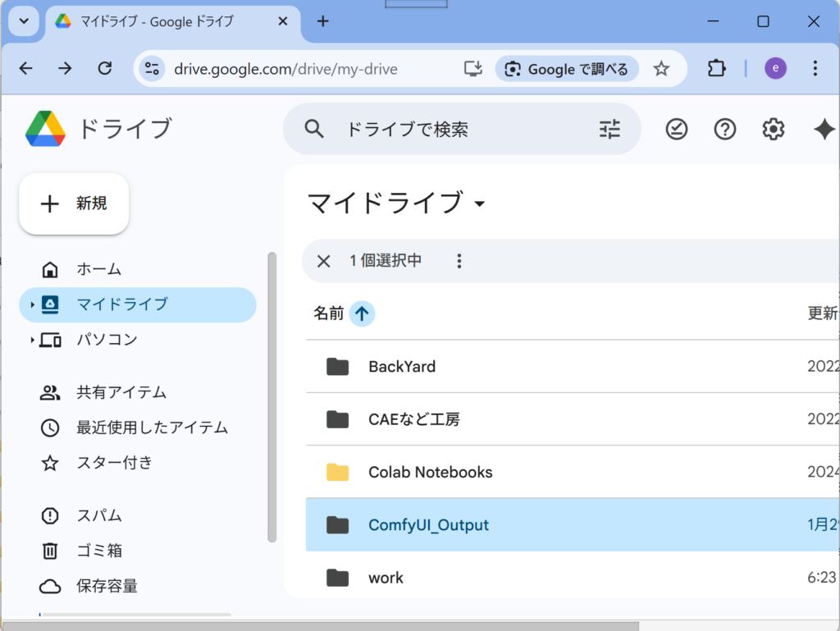
Task: Bookmark this page with star icon
Action: [661, 69]
